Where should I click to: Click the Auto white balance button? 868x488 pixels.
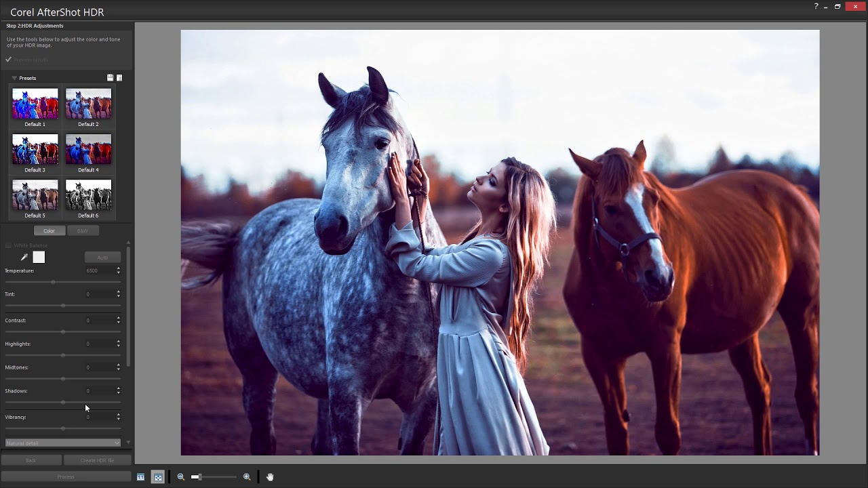point(102,257)
